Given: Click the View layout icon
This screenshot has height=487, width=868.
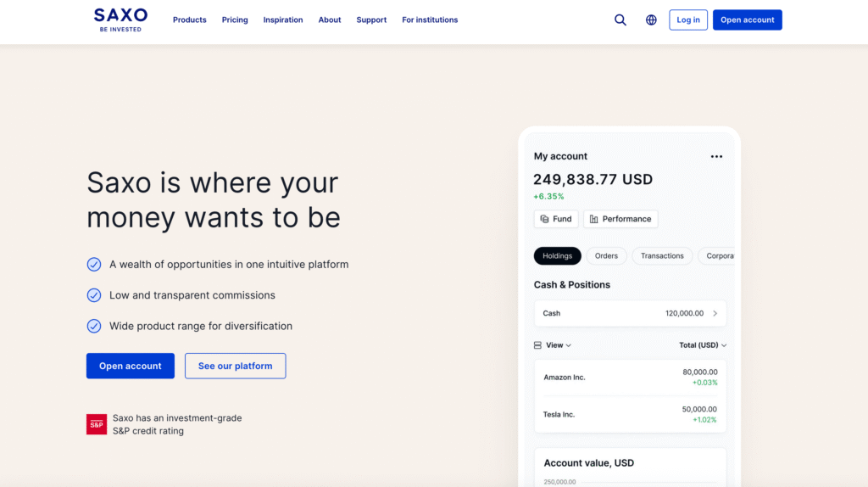Looking at the screenshot, I should pyautogui.click(x=537, y=345).
